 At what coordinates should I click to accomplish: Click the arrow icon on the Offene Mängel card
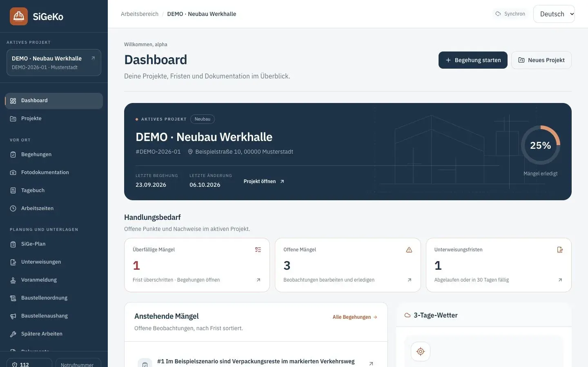(x=410, y=280)
